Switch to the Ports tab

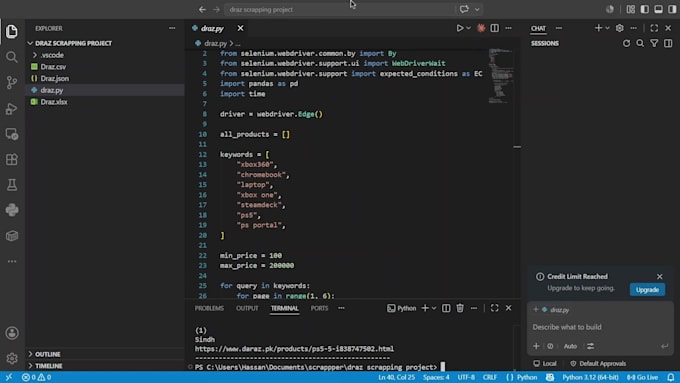[x=319, y=308]
